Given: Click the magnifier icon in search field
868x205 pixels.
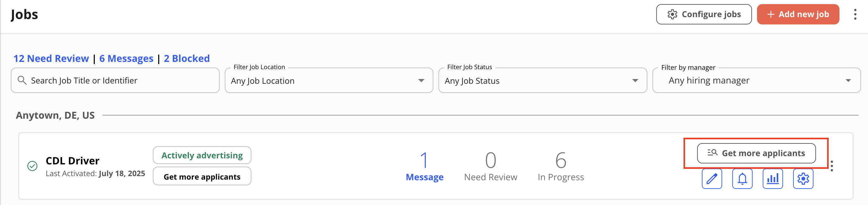Looking at the screenshot, I should (22, 80).
